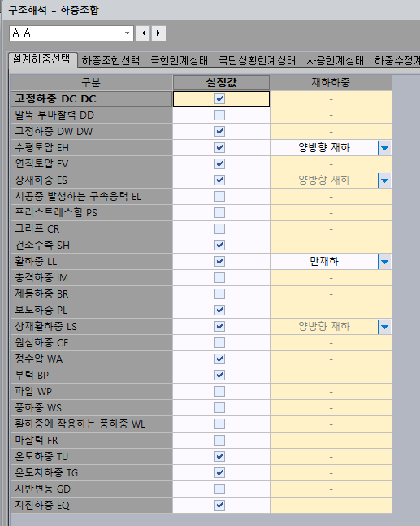
Task: Enable 말뚝 부마찰력 DD checkbox
Action: (x=219, y=115)
